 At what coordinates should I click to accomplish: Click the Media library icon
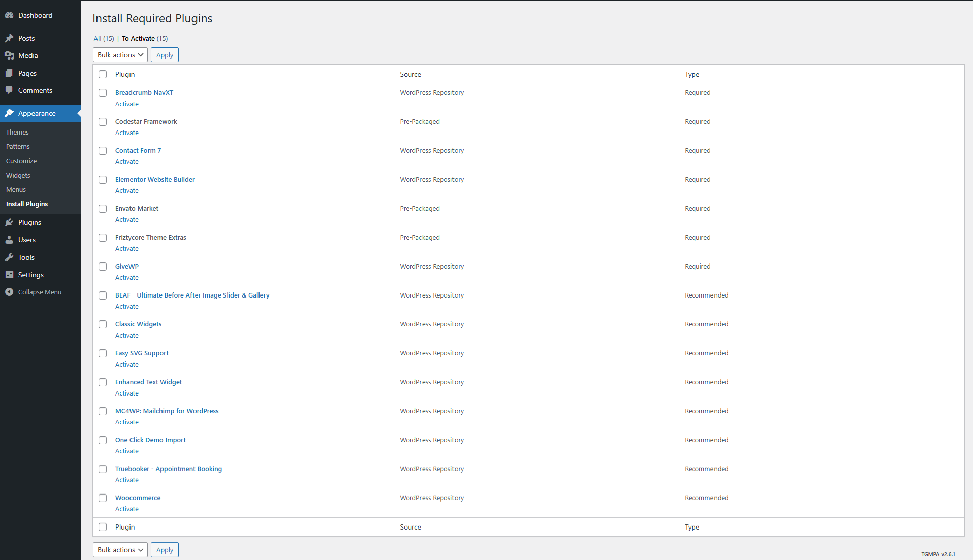coord(9,55)
